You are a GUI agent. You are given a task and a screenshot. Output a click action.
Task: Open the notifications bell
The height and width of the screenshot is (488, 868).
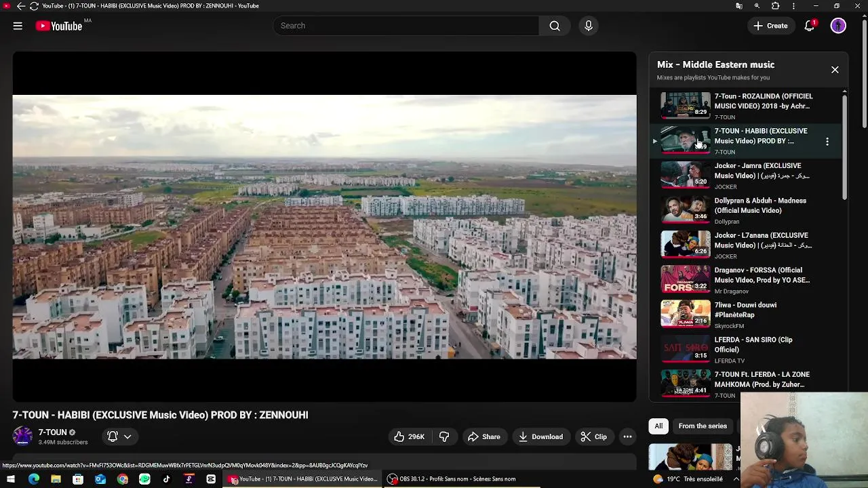click(809, 26)
